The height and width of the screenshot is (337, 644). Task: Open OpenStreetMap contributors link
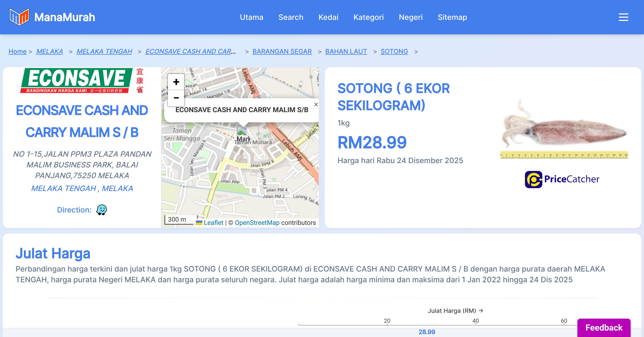click(x=257, y=223)
